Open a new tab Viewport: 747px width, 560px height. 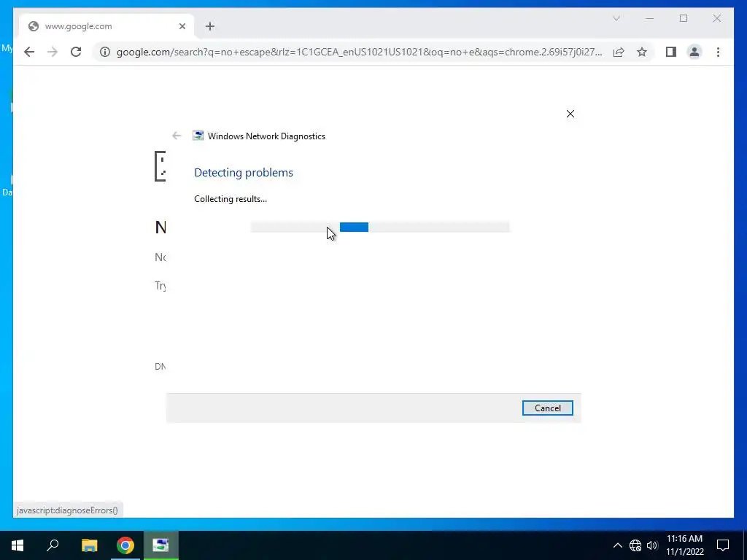[x=210, y=26]
